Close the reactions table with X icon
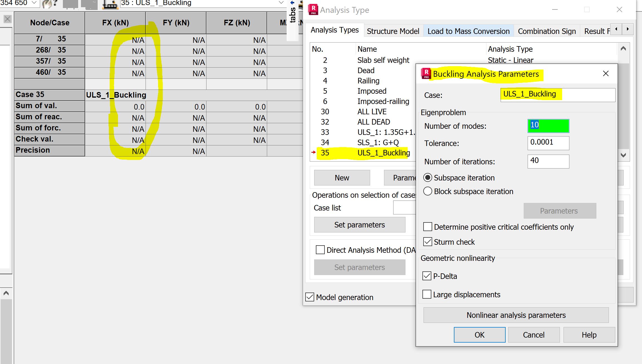Screen dimensions: 642x364 tap(8, 19)
